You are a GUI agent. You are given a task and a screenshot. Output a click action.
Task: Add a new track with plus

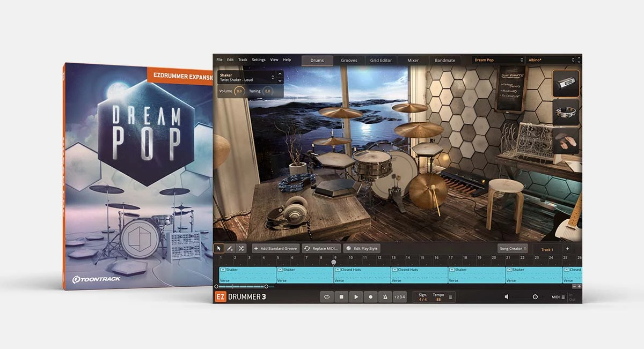tap(567, 249)
